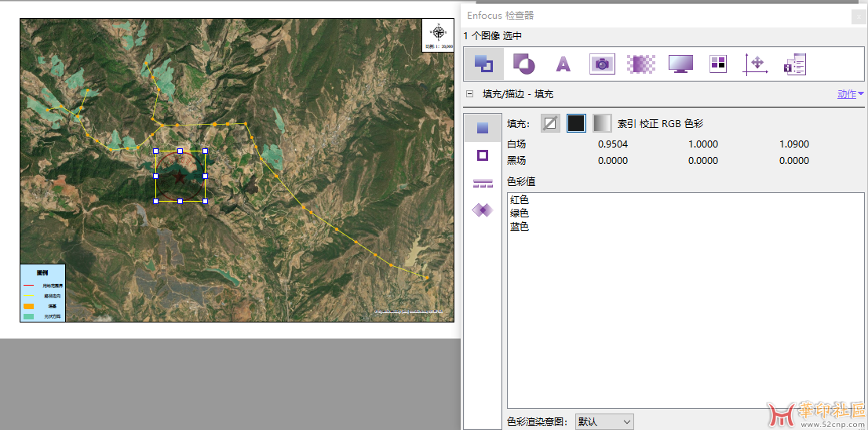Select the Fill/Stroke category icon
Viewport: 868px width, 430px height.
[483, 64]
